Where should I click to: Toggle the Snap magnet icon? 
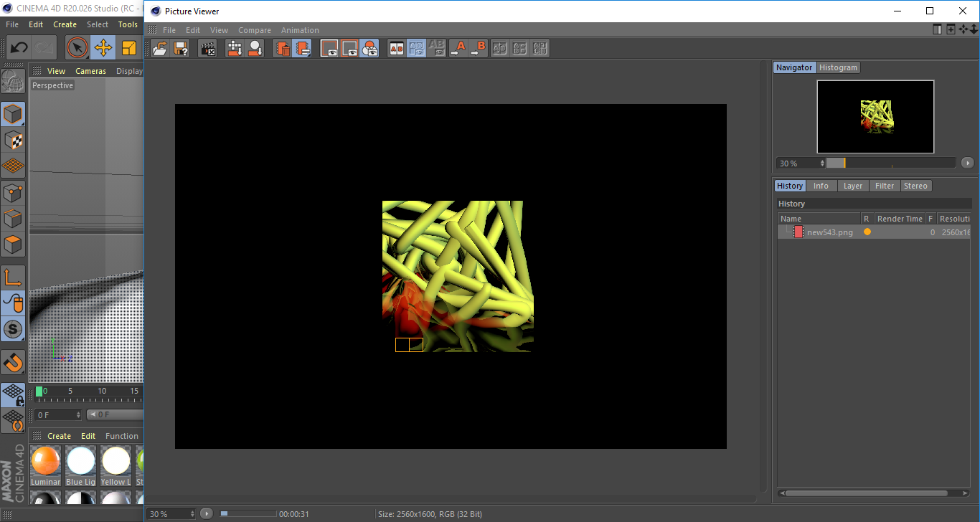[x=13, y=362]
